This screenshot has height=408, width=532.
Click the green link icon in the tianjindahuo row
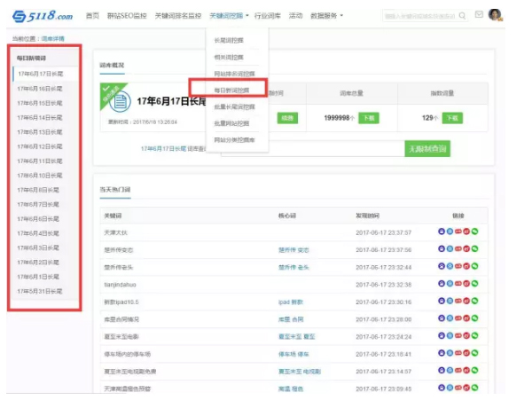473,284
